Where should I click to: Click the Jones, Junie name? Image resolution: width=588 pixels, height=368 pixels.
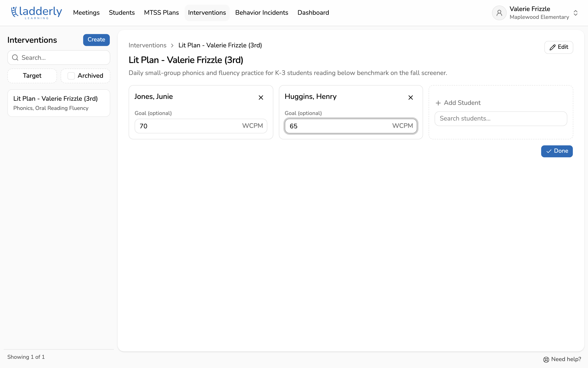154,97
